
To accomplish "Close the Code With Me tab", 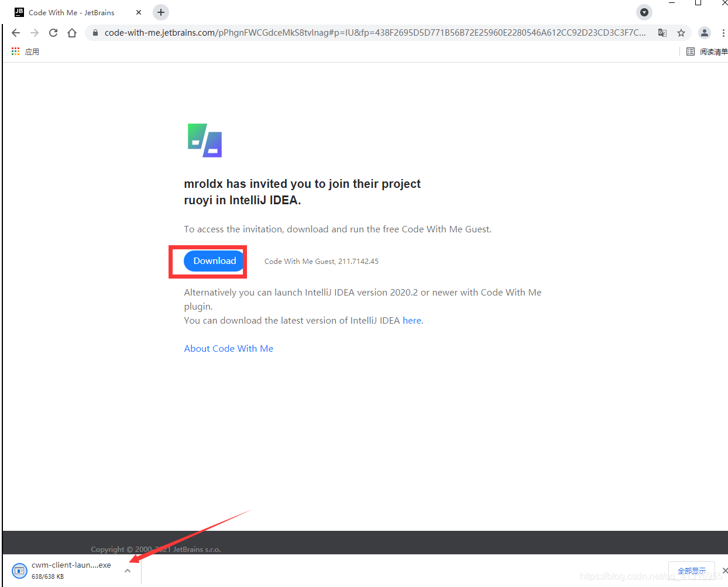I will [139, 12].
